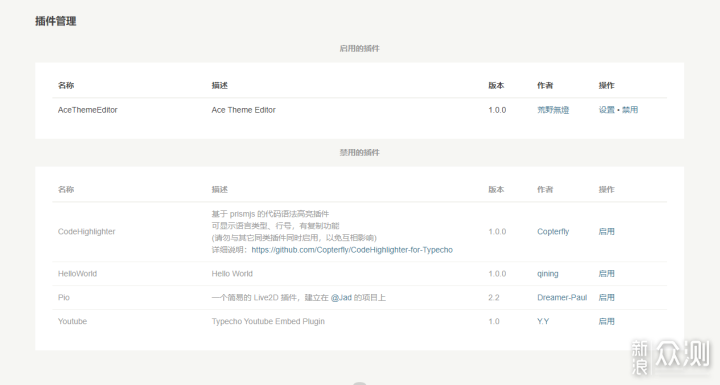The image size is (720, 385).
Task: Enable the Pio plugin
Action: [x=606, y=298]
